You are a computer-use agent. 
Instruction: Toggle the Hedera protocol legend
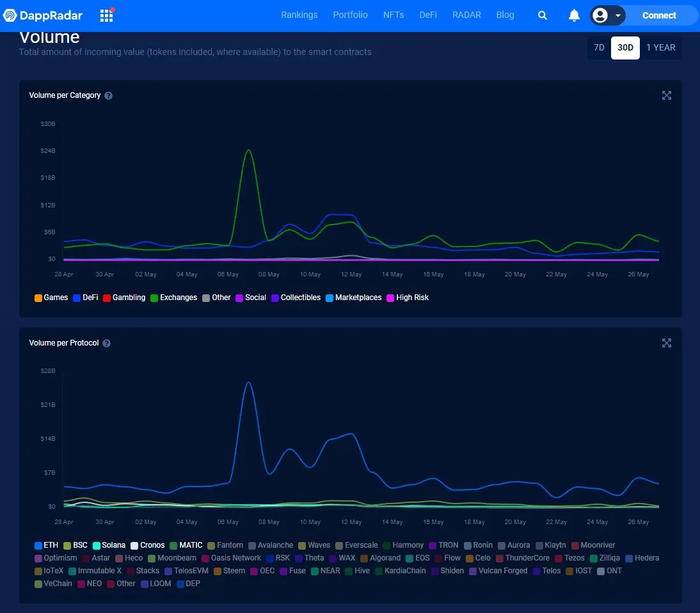pos(642,558)
